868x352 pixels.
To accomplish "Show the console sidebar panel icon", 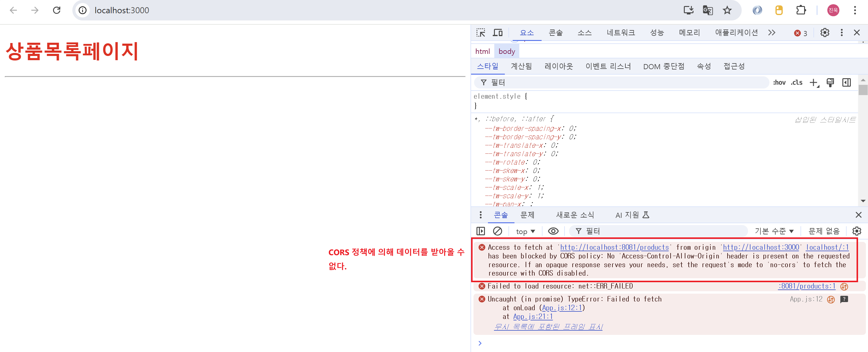I will [x=480, y=231].
